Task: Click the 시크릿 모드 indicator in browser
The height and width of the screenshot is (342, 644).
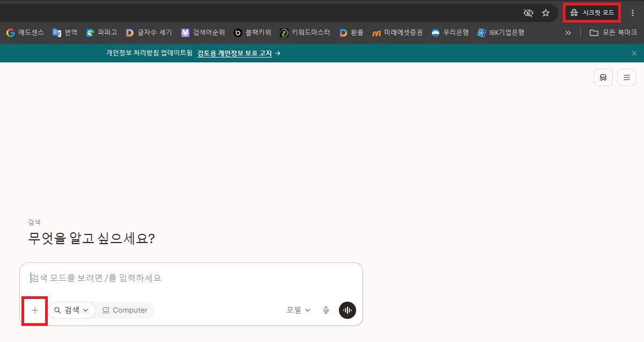Action: coord(592,13)
